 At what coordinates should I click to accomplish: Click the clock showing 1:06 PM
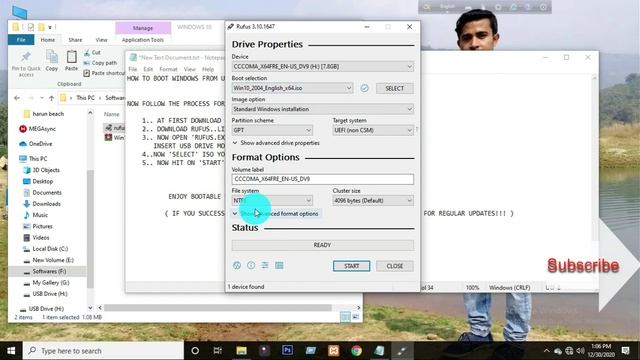pyautogui.click(x=601, y=347)
